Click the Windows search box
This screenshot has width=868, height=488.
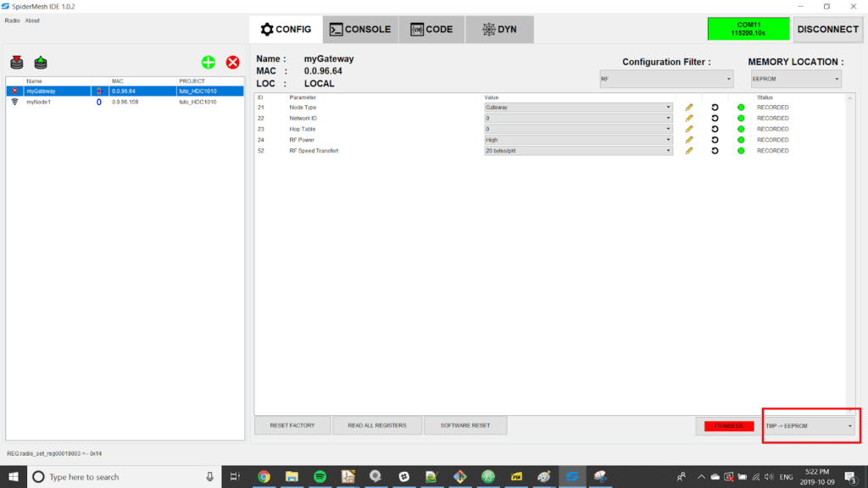124,476
